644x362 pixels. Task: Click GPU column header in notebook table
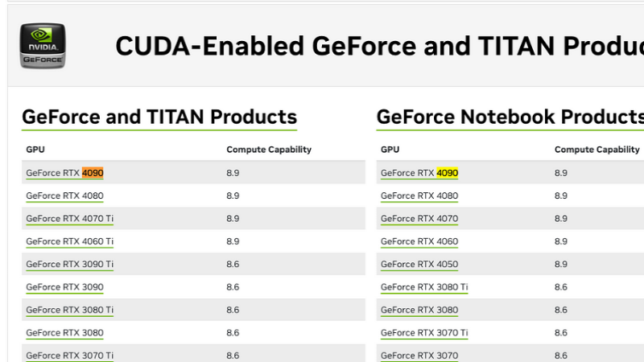coord(390,150)
